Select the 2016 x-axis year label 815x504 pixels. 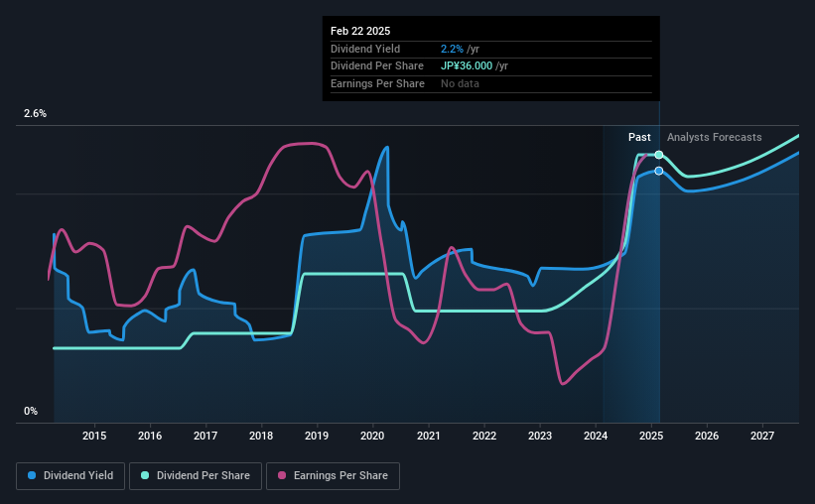[150, 436]
